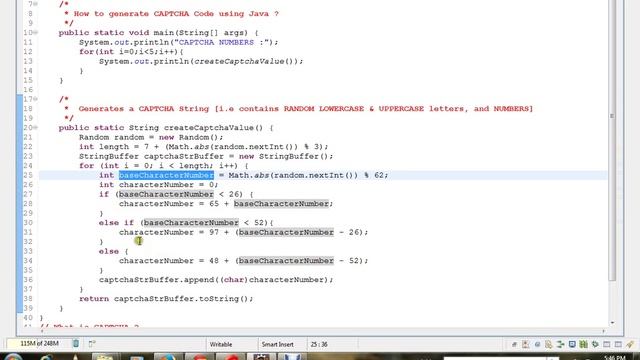Screen dimensions: 640x360
Task: Click the Smart Insert status field
Action: pos(278,344)
